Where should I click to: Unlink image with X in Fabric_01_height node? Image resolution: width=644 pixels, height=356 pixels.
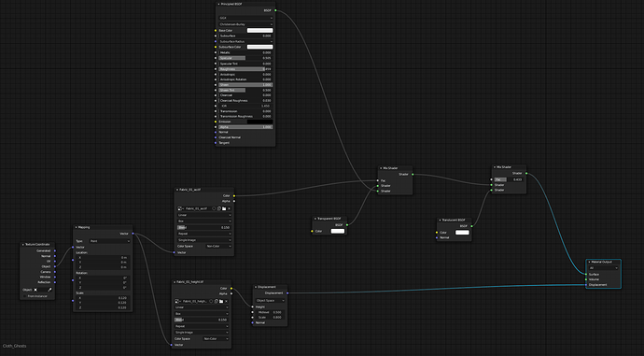[x=226, y=301]
